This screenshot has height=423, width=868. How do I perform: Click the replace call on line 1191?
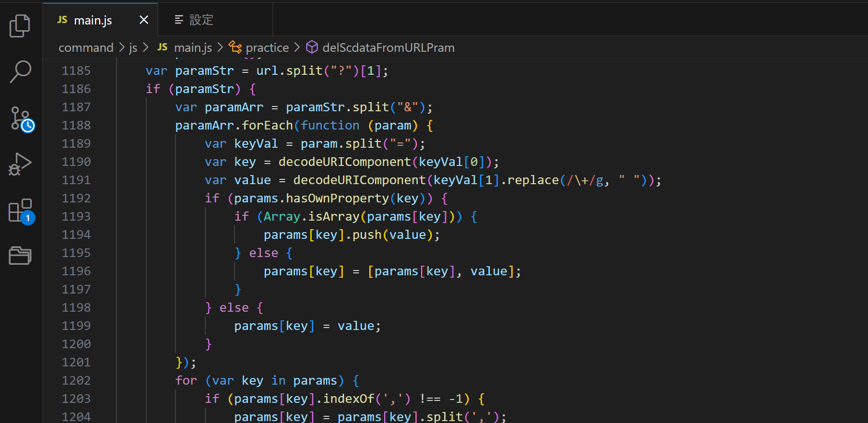533,180
